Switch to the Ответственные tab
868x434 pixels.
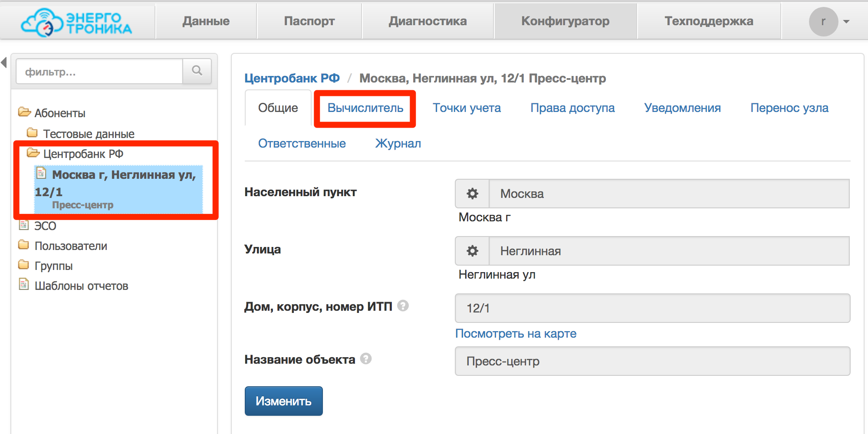(x=302, y=143)
